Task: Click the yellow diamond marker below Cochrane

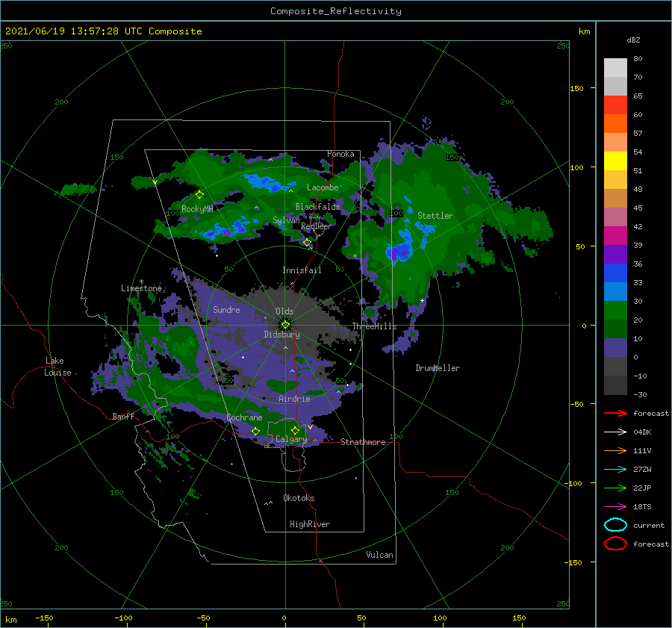Action: [255, 431]
